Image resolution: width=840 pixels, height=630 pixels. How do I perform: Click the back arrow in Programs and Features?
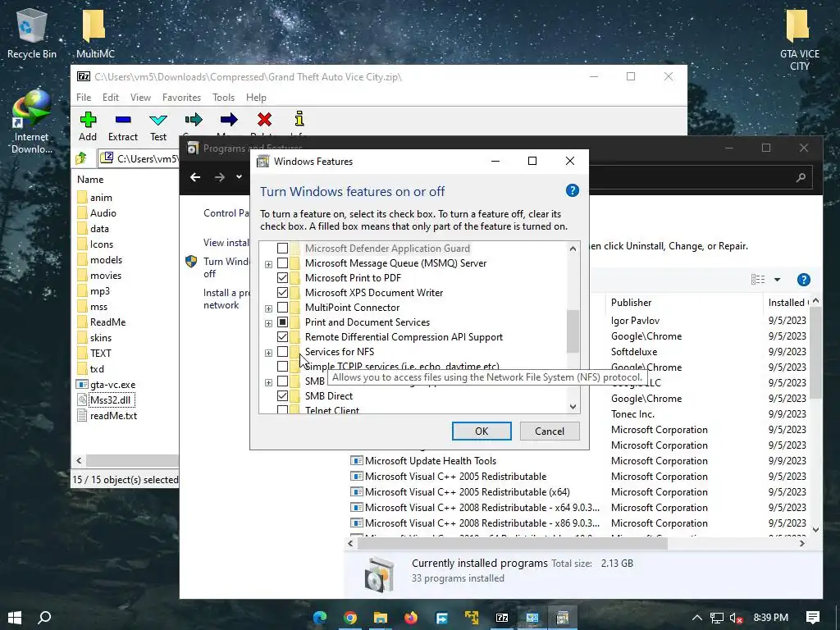[x=195, y=177]
